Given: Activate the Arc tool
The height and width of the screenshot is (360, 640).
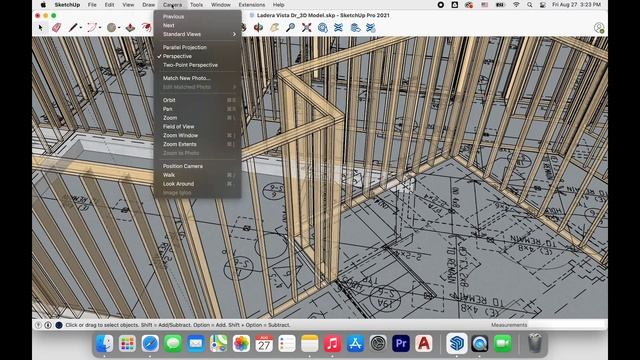Looking at the screenshot, I should click(92, 27).
